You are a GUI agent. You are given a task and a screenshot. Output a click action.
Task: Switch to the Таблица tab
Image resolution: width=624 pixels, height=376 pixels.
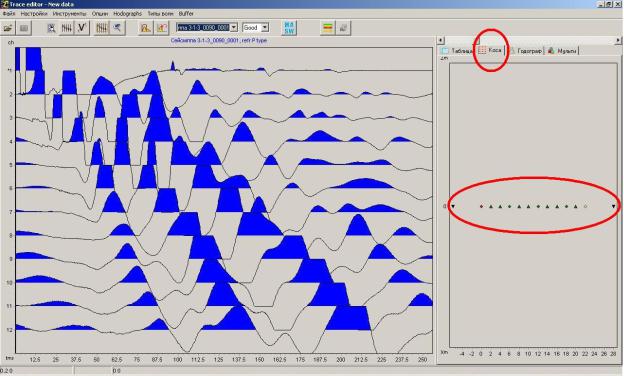pos(457,51)
